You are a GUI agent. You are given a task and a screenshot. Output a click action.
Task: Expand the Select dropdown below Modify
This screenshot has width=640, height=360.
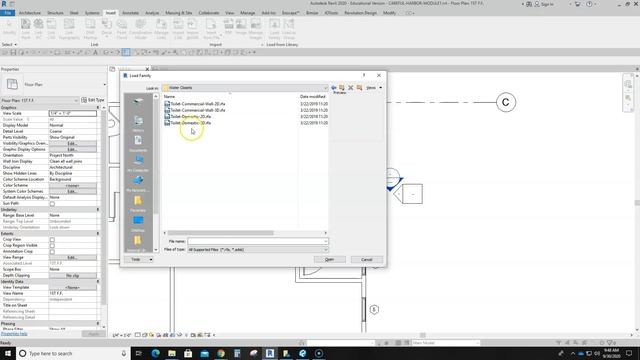pos(9,44)
